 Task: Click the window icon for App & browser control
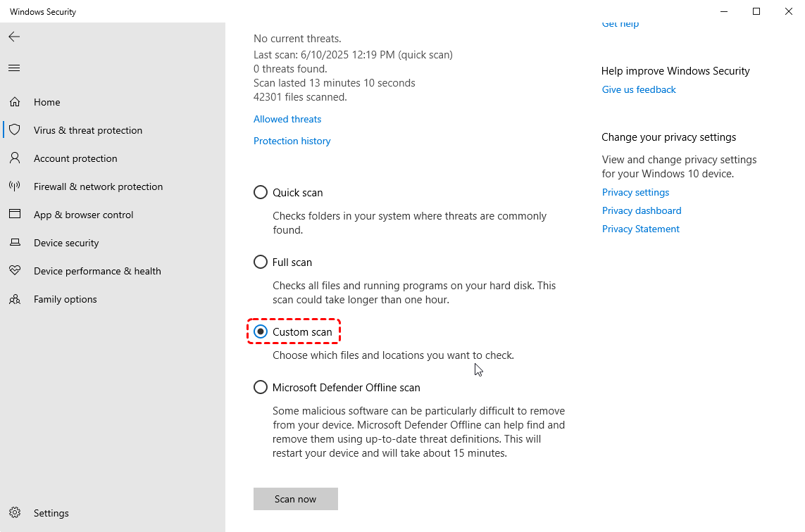point(15,214)
